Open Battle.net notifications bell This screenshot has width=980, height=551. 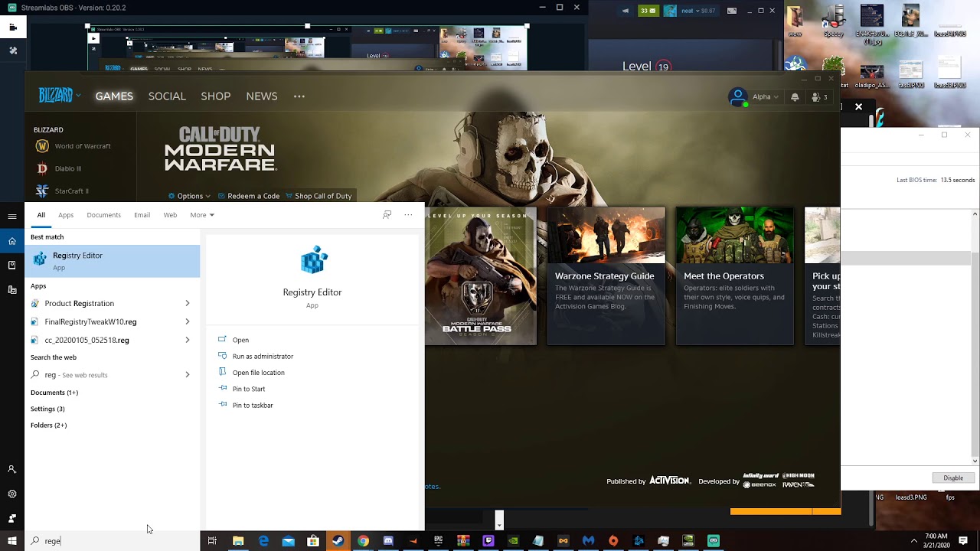795,97
